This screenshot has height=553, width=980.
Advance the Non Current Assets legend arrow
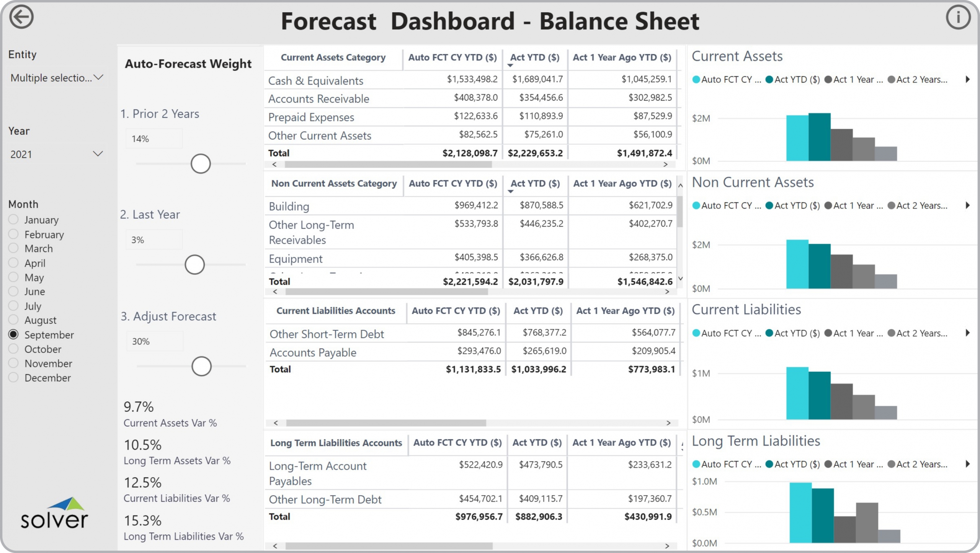968,206
